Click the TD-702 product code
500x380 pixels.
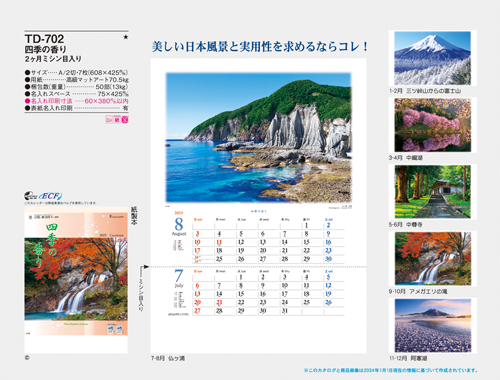44,39
